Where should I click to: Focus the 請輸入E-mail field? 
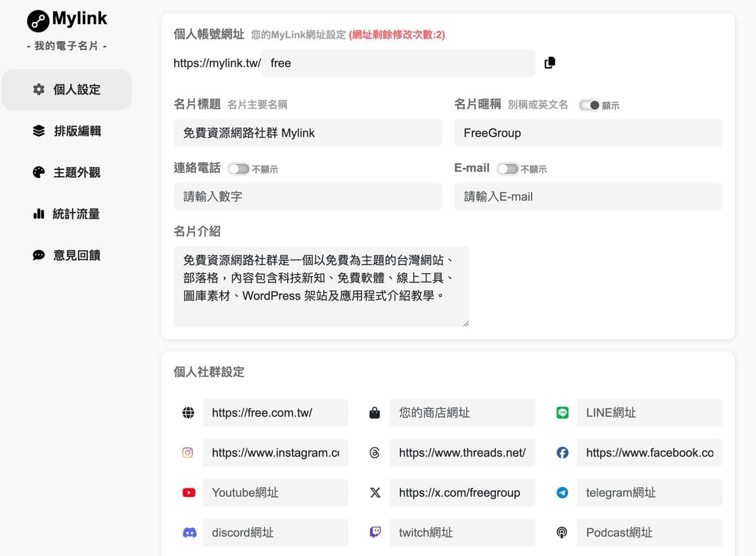[588, 197]
